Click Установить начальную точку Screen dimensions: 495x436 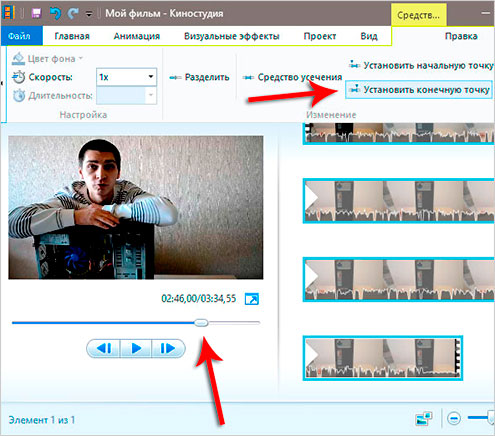pos(421,65)
